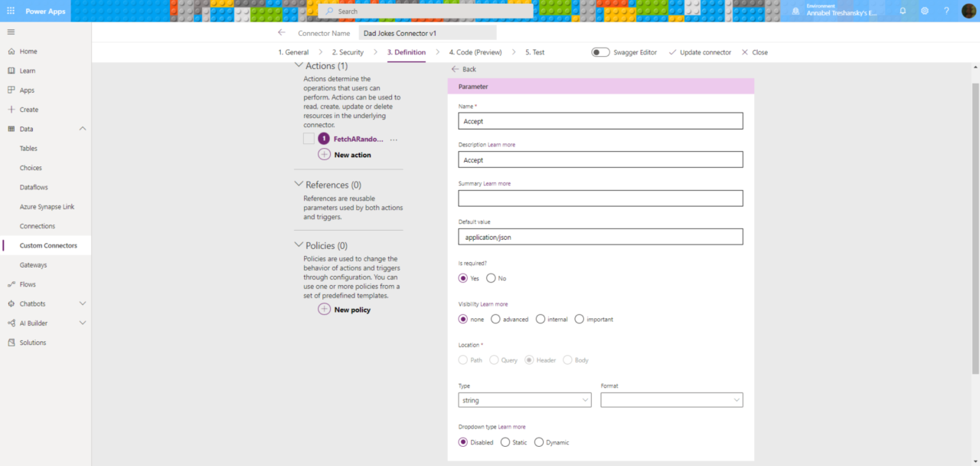
Task: Click the app launcher waffle icon
Action: (x=11, y=11)
